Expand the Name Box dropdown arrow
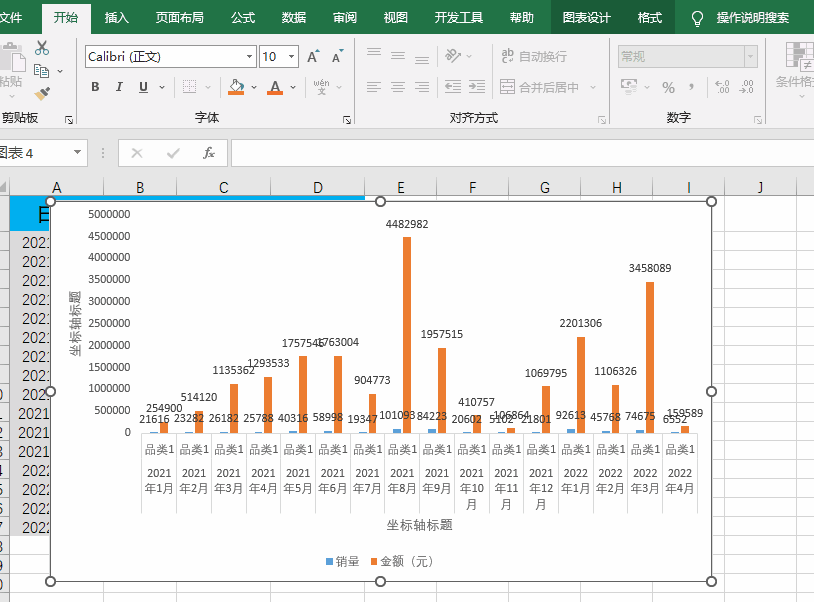This screenshot has height=602, width=814. (x=78, y=153)
